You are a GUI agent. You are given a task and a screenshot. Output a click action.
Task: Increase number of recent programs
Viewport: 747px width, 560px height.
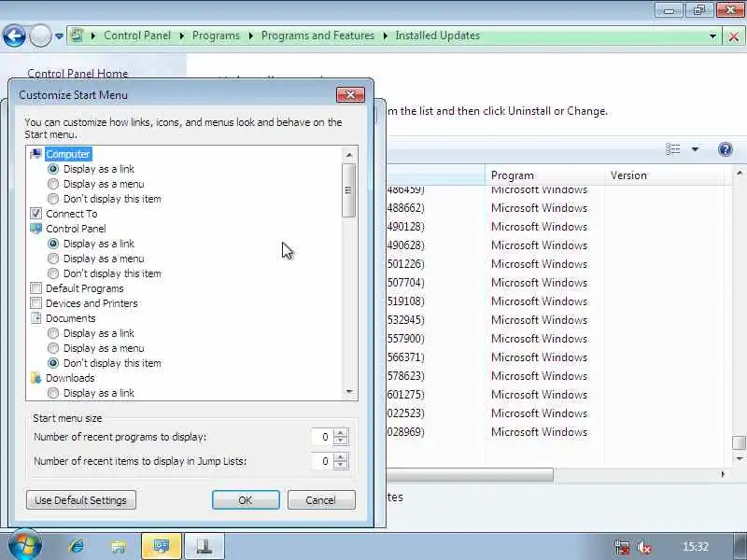point(341,433)
